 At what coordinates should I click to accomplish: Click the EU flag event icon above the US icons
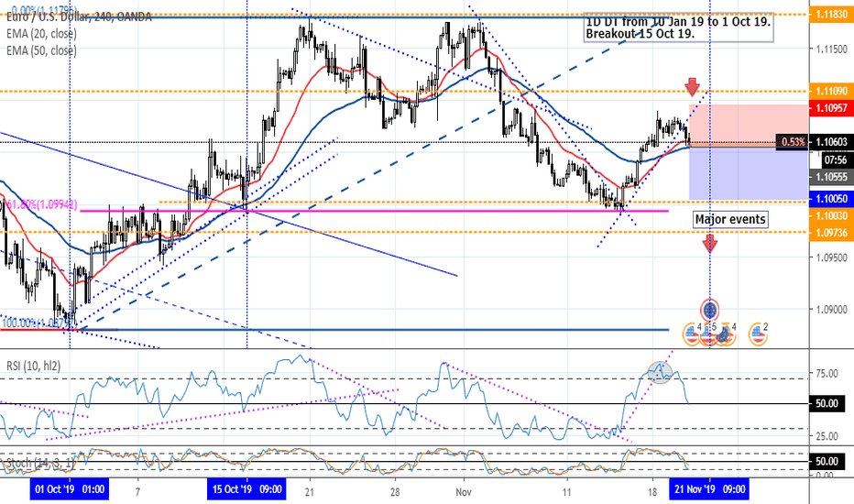710,310
